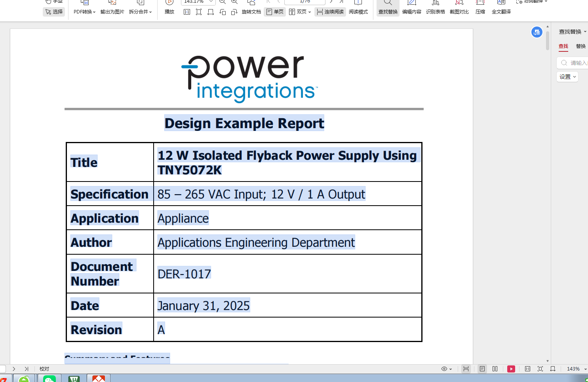Image resolution: width=588 pixels, height=382 pixels.
Task: Toggle two-page icon in status bar
Action: pyautogui.click(x=495, y=369)
